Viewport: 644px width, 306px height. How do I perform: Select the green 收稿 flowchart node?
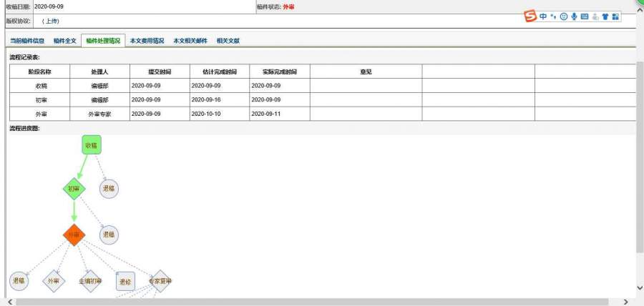click(x=91, y=145)
